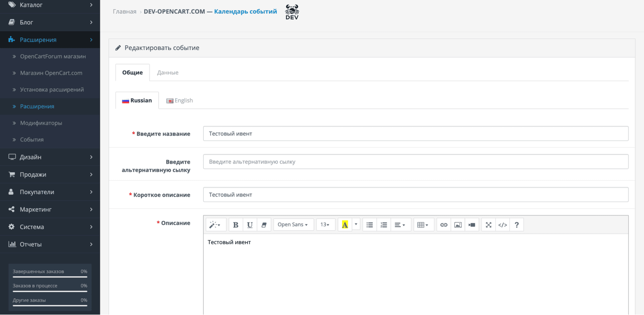Select the English language tab
Viewport: 644px width, 315px height.
tap(180, 100)
